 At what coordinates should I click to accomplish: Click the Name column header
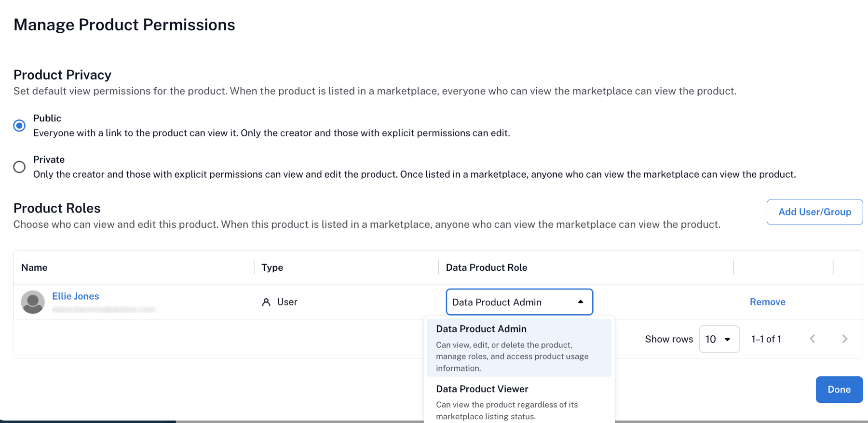pyautogui.click(x=34, y=267)
